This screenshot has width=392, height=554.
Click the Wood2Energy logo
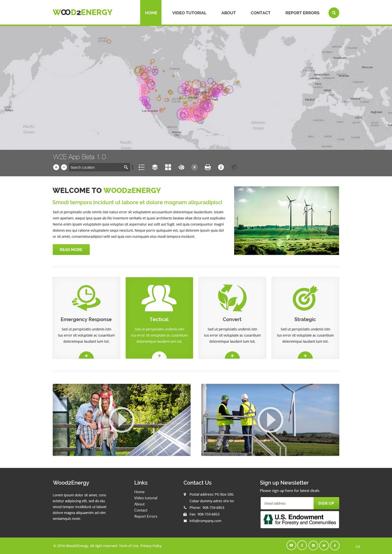[x=83, y=13]
